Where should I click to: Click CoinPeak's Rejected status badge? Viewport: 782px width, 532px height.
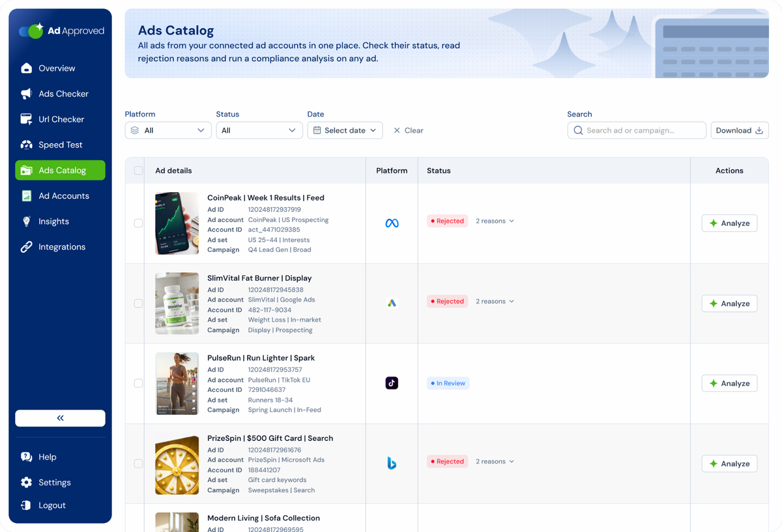click(448, 221)
